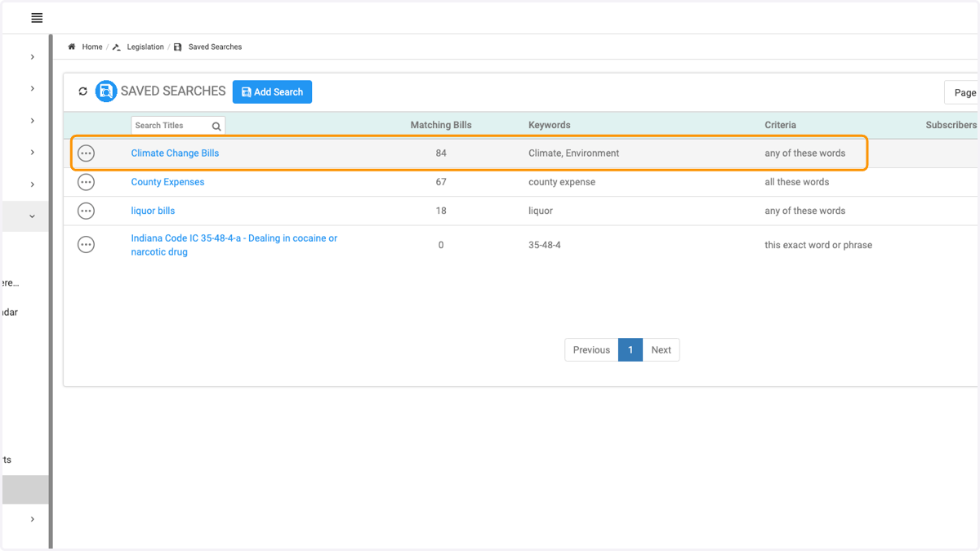Click the 'county expense' keywords cell
Image resolution: width=980 pixels, height=551 pixels.
click(562, 182)
